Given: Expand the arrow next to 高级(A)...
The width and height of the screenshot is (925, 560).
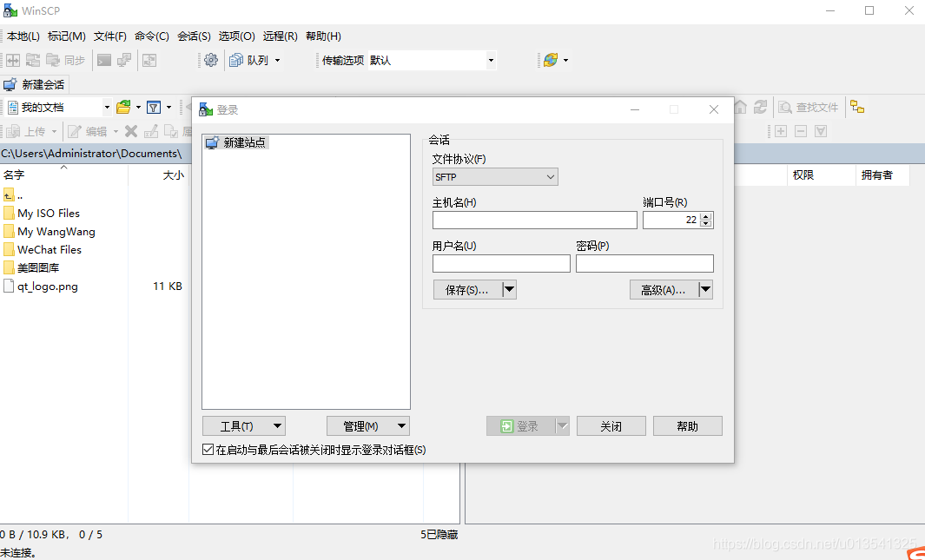Looking at the screenshot, I should [706, 290].
